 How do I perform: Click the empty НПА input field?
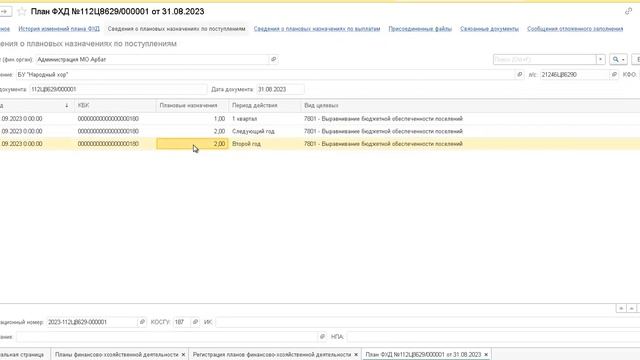[493, 337]
